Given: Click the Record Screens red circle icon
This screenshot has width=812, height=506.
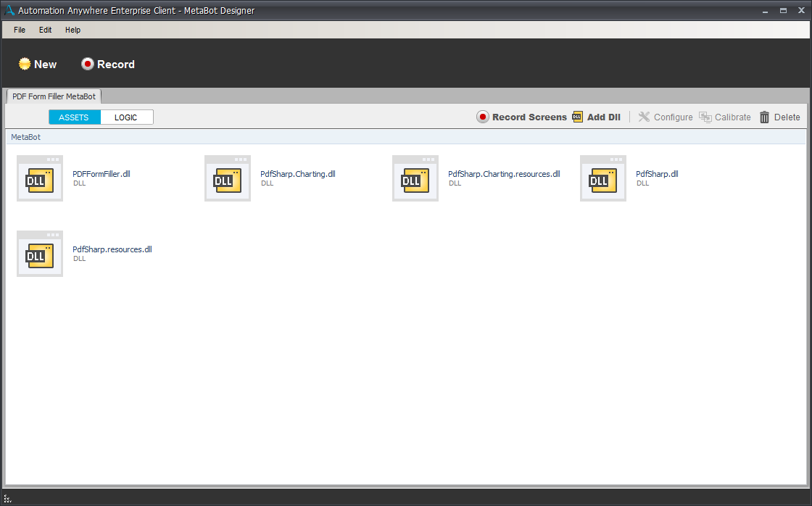Looking at the screenshot, I should click(483, 117).
